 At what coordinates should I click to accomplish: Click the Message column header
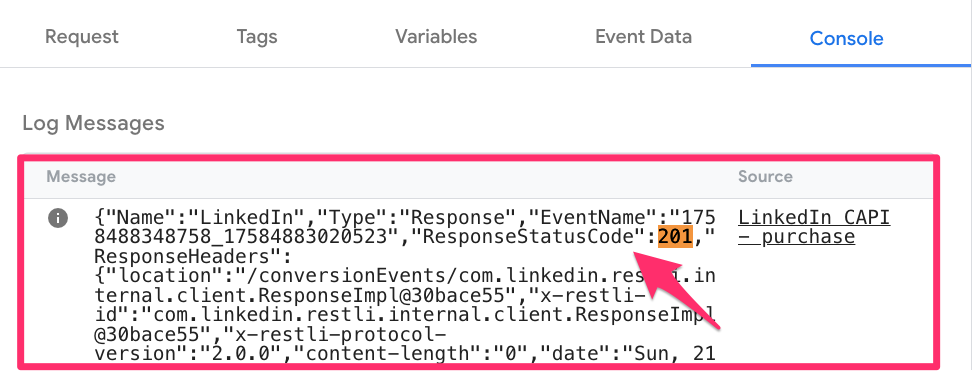point(81,177)
